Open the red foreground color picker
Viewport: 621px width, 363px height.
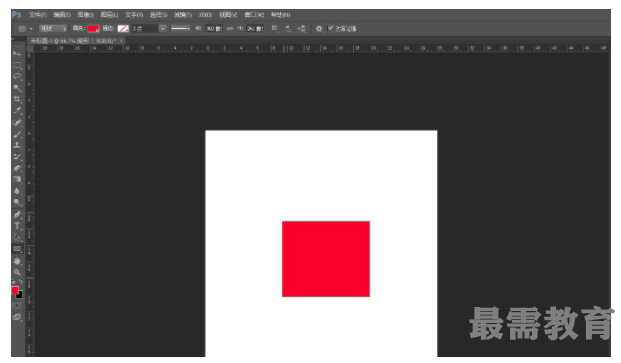[15, 290]
